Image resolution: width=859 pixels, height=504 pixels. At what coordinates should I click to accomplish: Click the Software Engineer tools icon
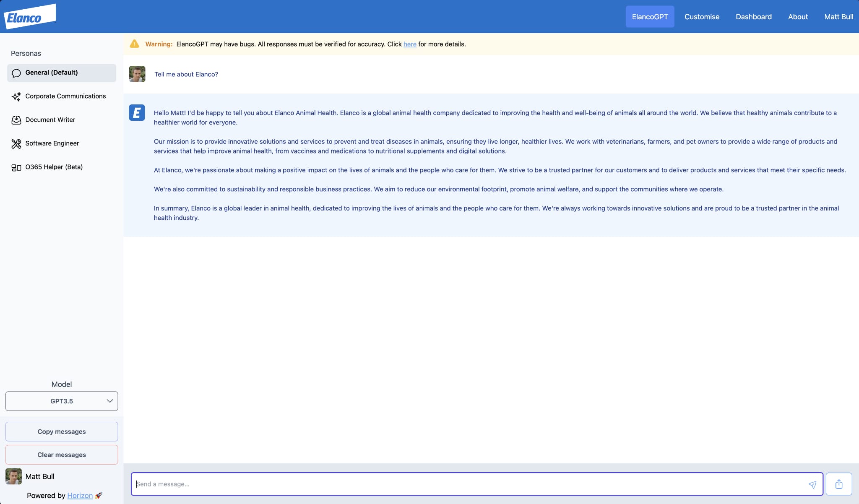coord(16,144)
